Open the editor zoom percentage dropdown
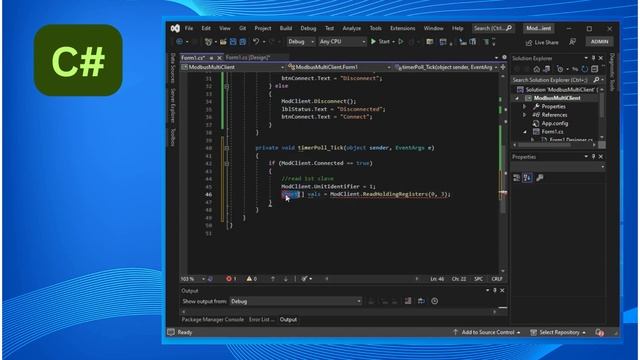Screen dimensions: 640x360 tap(193, 279)
